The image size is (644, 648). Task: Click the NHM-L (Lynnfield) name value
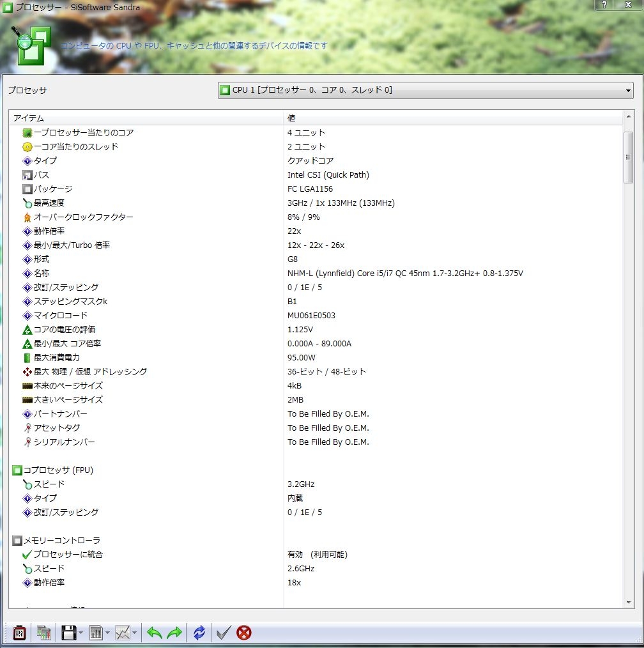coord(405,273)
